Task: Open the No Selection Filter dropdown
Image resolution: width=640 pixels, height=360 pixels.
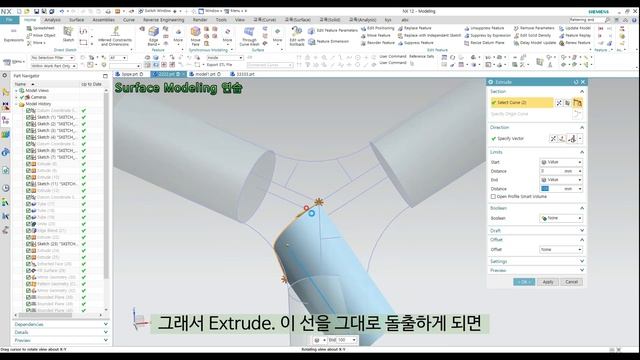Action: 53,58
